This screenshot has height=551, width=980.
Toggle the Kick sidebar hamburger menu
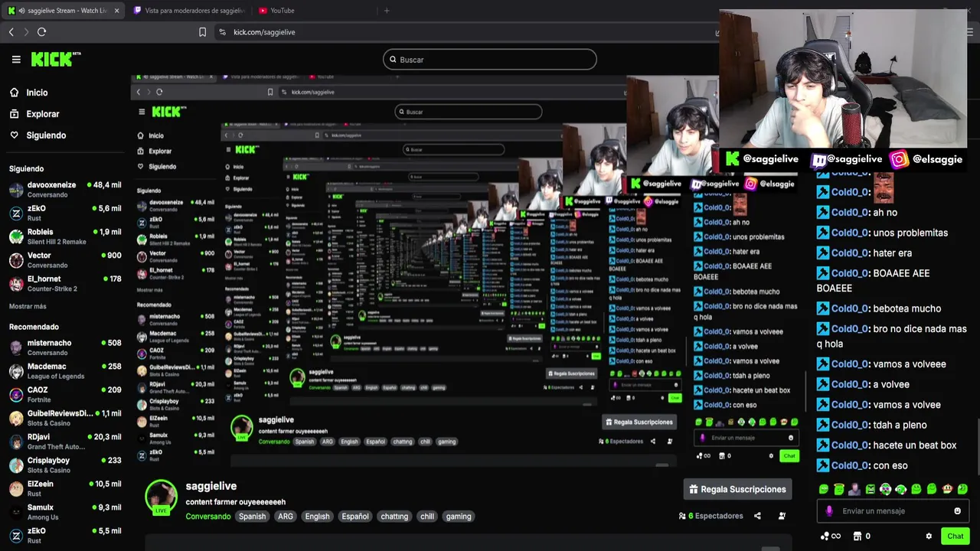pyautogui.click(x=16, y=59)
